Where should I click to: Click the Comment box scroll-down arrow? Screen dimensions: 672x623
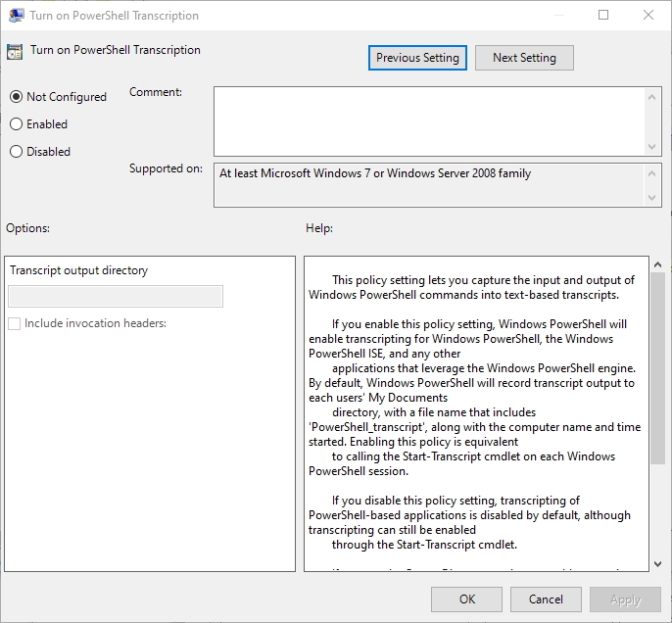(x=651, y=147)
